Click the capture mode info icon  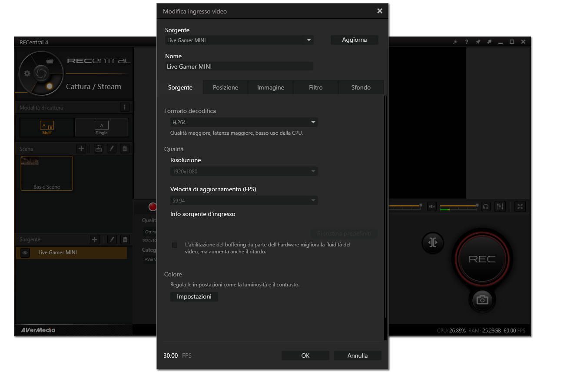pos(124,107)
